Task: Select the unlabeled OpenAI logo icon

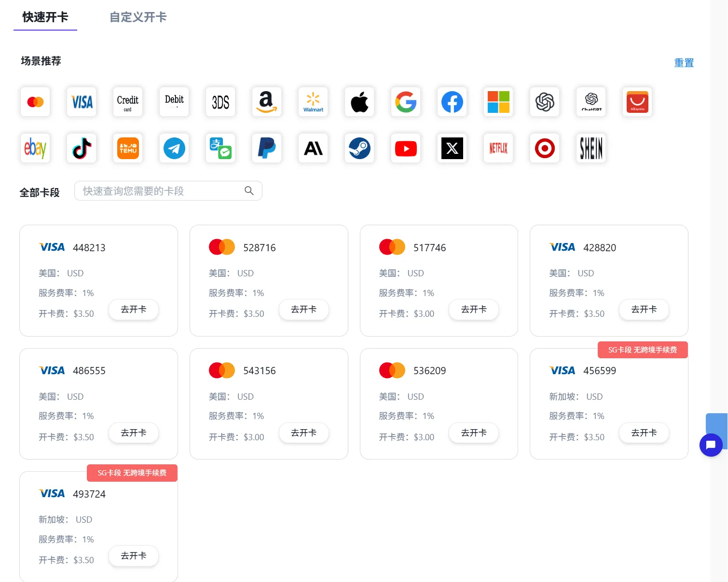Action: coord(545,102)
